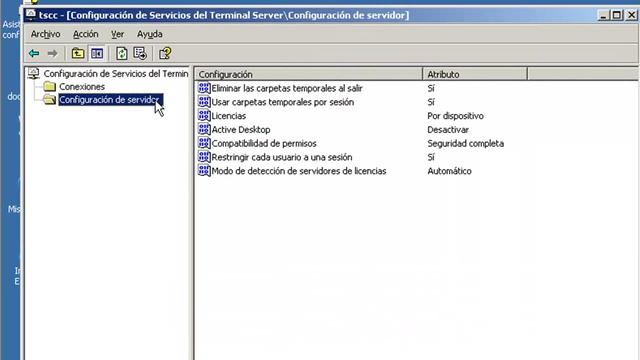Viewport: 640px width, 360px height.
Task: Click the 'Desactivar' attribute value
Action: 448,130
